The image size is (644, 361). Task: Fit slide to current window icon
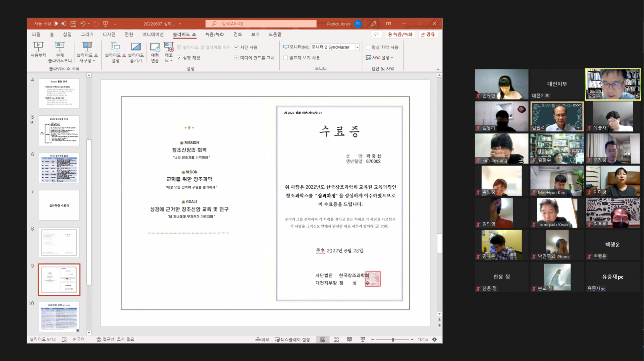(434, 340)
